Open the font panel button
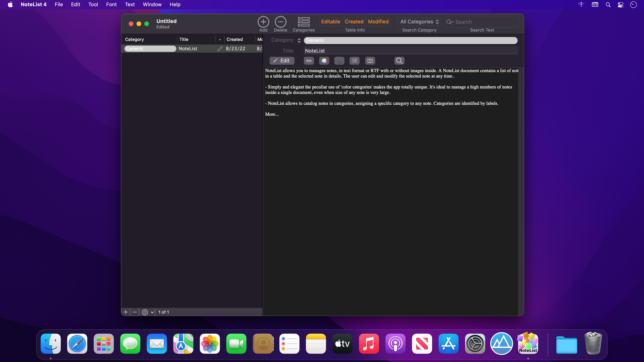 point(339,61)
